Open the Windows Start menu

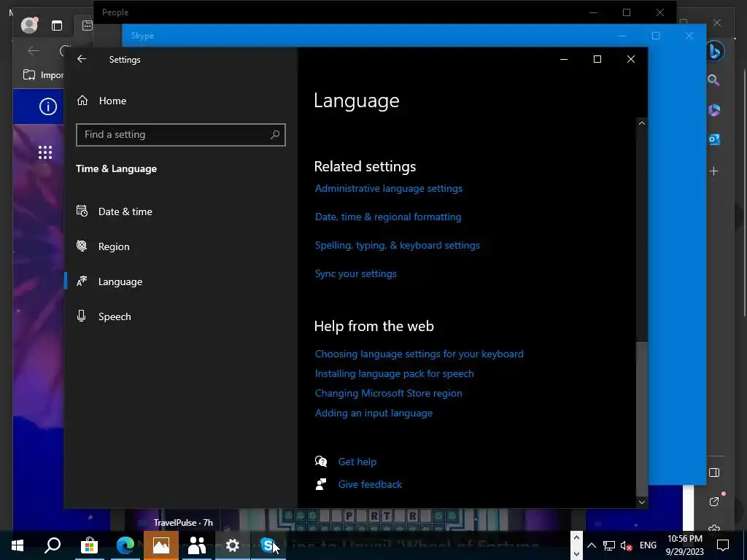point(18,545)
